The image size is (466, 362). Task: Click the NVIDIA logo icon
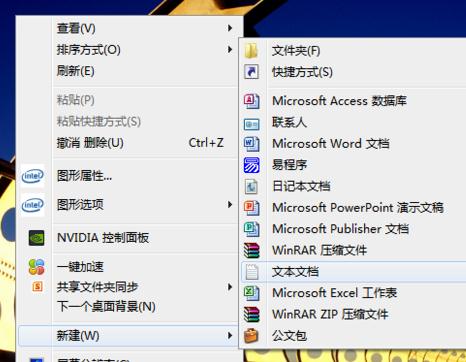(36, 238)
